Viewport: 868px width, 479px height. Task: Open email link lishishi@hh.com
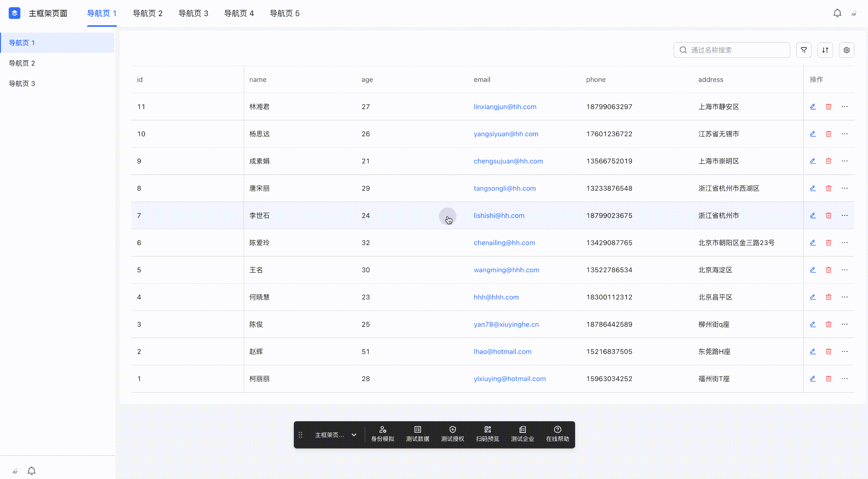(499, 215)
